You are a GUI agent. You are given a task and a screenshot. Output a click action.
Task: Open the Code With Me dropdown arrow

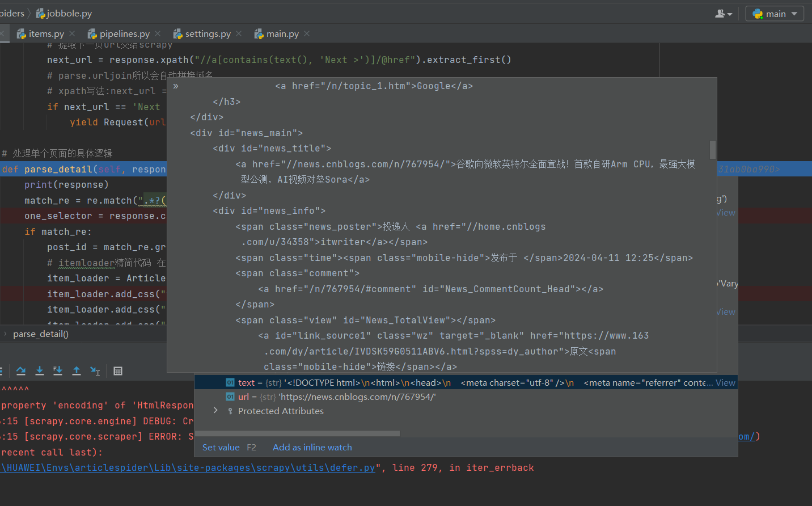click(730, 14)
